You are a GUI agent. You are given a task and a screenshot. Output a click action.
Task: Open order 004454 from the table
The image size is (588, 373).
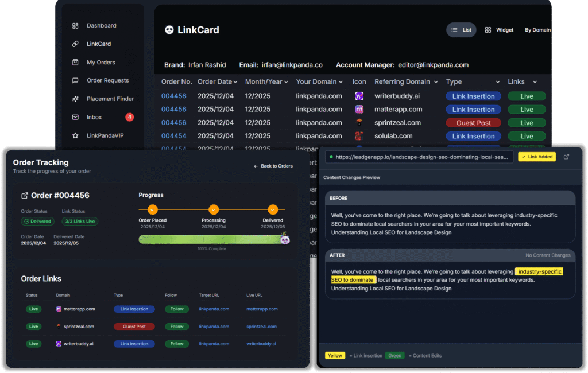click(x=173, y=136)
